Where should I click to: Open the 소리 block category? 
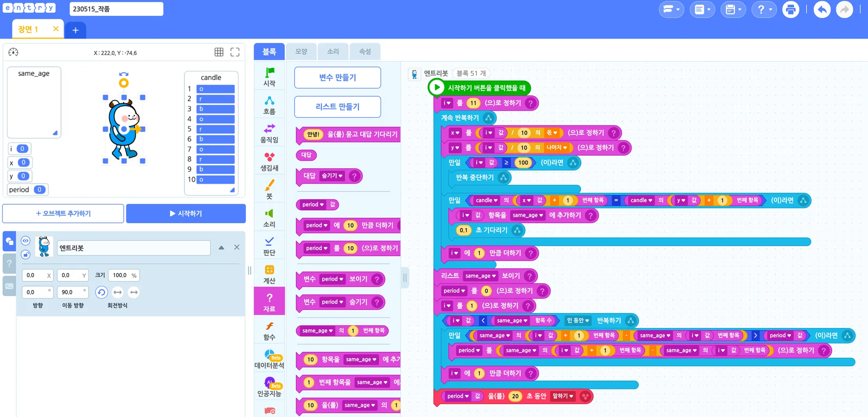click(269, 218)
